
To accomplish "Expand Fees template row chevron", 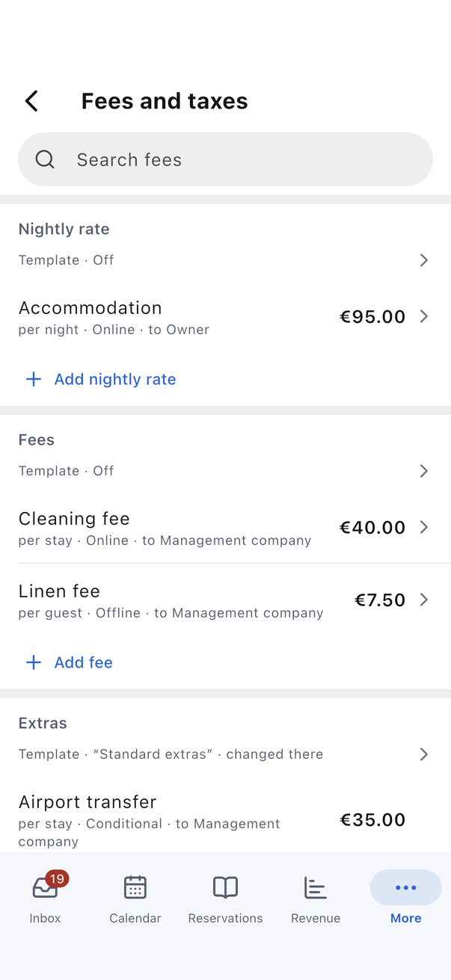I will coord(424,471).
